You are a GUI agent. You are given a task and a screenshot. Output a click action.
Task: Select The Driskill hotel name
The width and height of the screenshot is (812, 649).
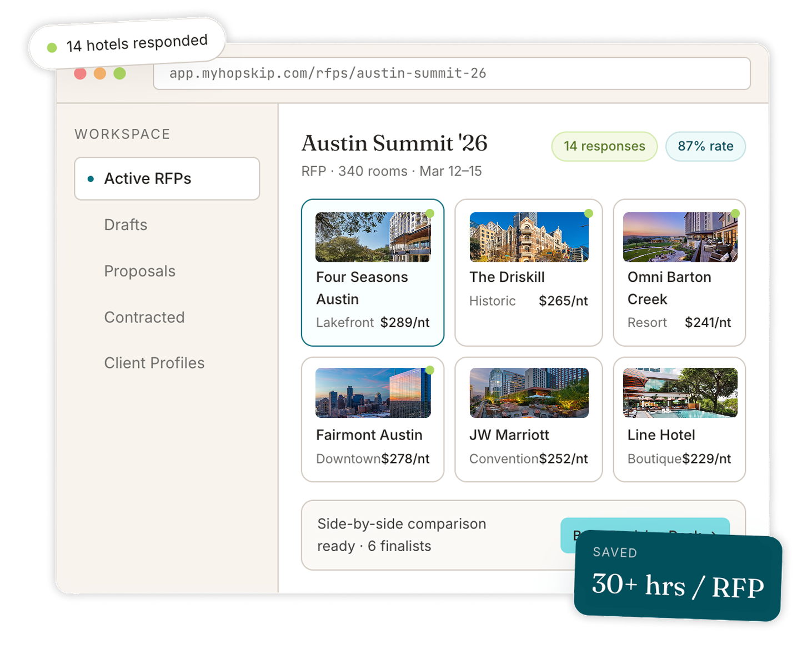pyautogui.click(x=507, y=277)
